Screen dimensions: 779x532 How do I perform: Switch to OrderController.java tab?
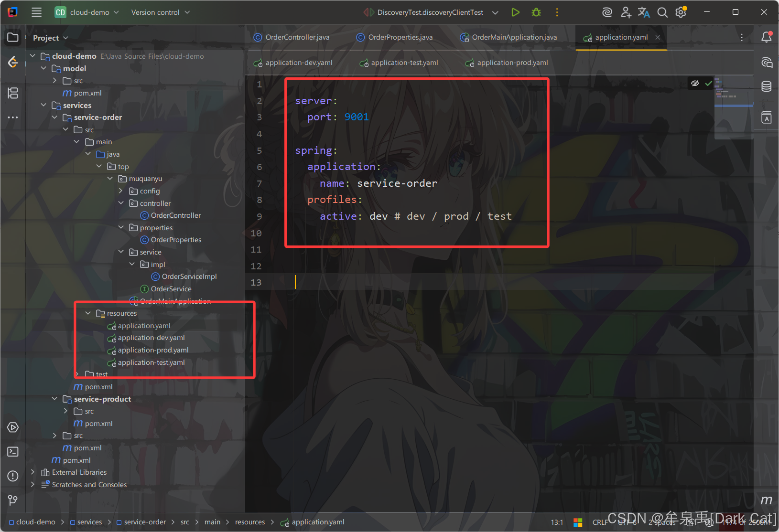pyautogui.click(x=291, y=37)
